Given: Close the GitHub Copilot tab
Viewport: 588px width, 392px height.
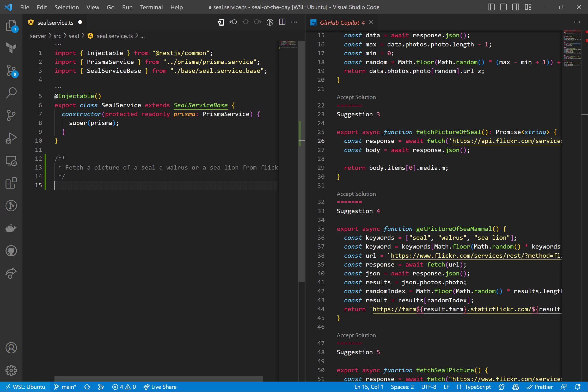Looking at the screenshot, I should 371,22.
